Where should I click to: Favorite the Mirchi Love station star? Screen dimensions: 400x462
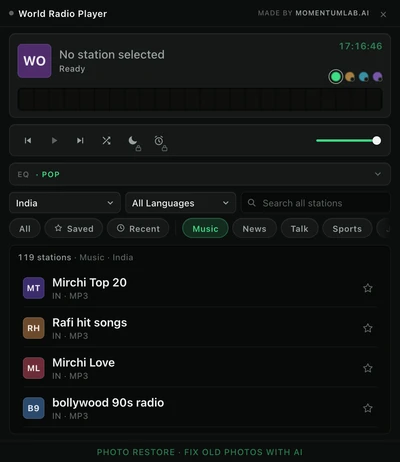[368, 368]
